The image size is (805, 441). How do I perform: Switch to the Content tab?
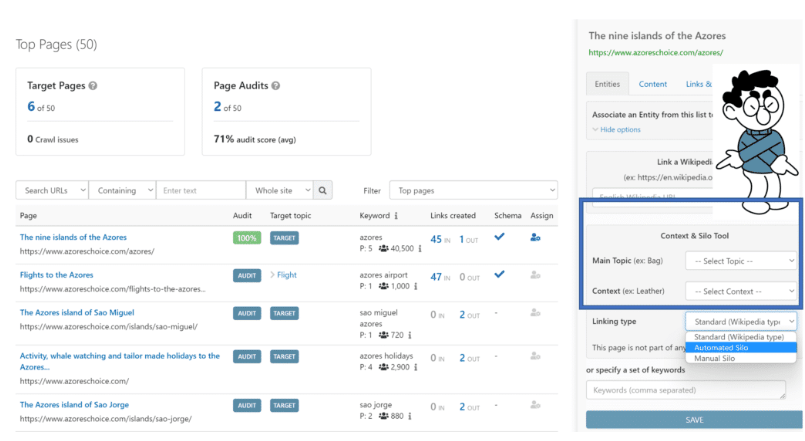[x=653, y=84]
